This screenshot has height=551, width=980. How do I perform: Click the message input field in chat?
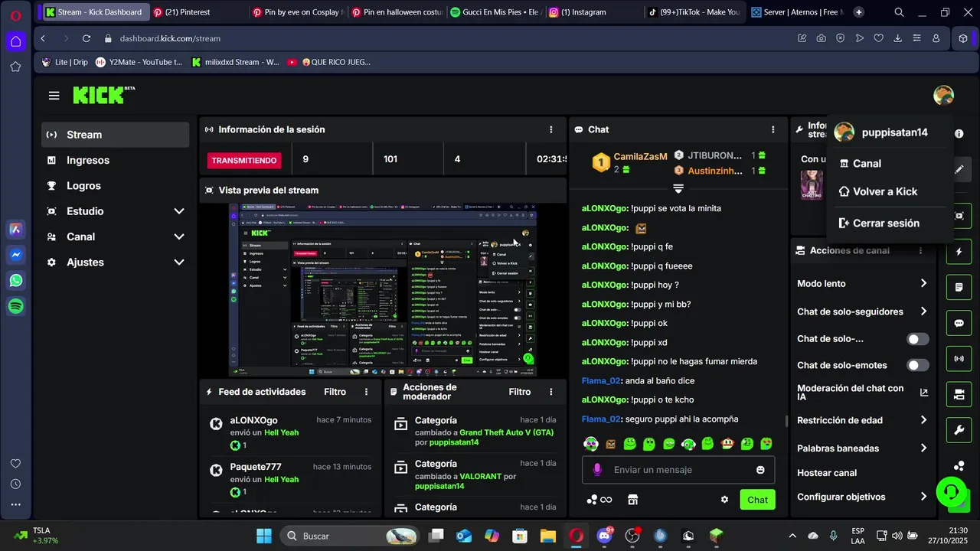point(678,470)
